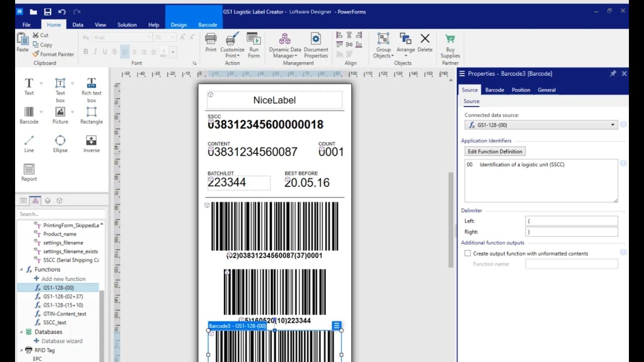The width and height of the screenshot is (644, 362).
Task: Cut the selected object
Action: pyautogui.click(x=41, y=35)
